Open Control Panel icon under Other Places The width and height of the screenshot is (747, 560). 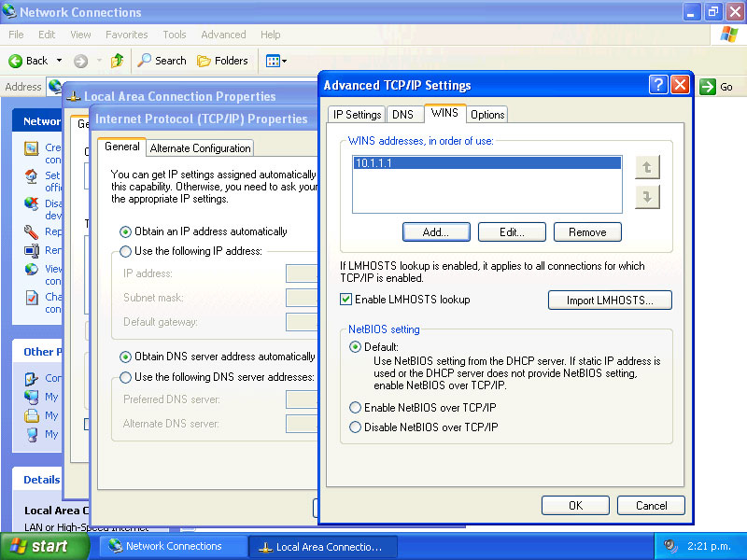[x=32, y=379]
